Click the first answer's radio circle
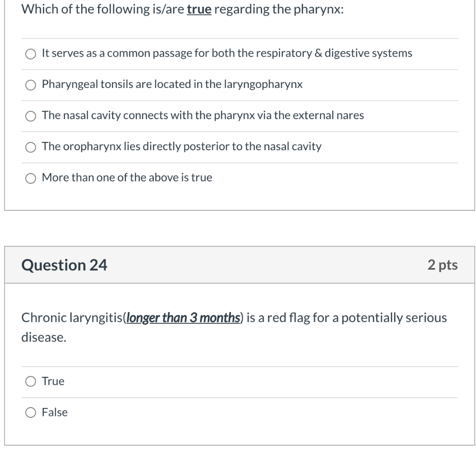The width and height of the screenshot is (476, 462). click(x=31, y=53)
